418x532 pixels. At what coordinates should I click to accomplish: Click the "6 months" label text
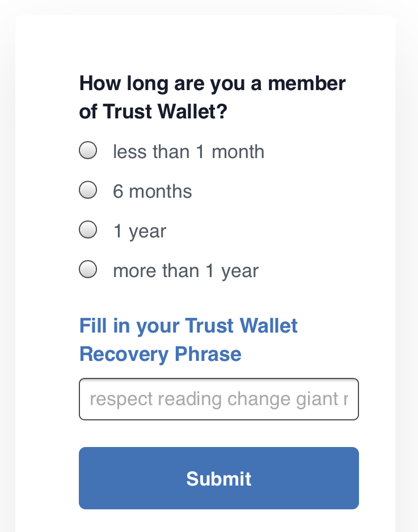tap(153, 191)
